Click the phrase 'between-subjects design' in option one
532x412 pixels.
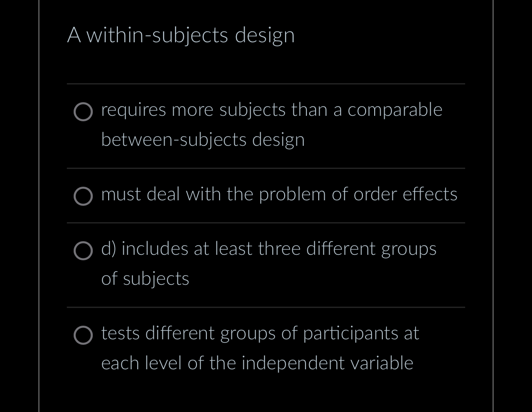tap(203, 140)
